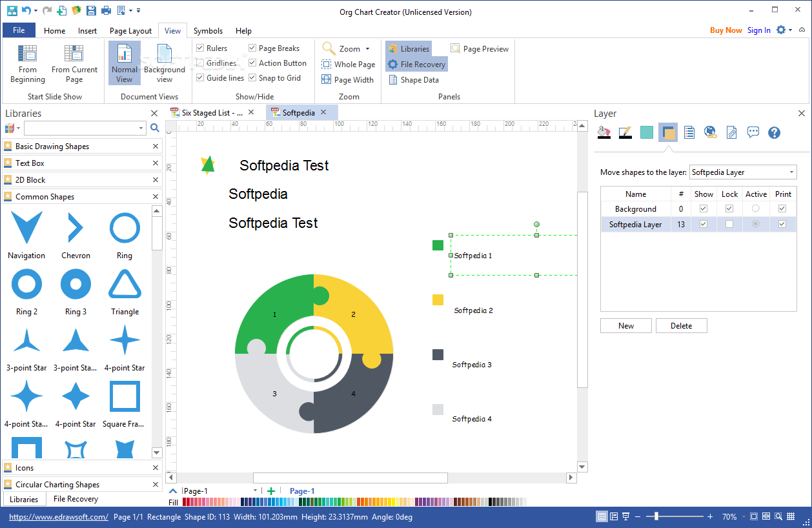Click the presentation mode status bar icon
Screen dimensions: 812x528
(x=626, y=516)
